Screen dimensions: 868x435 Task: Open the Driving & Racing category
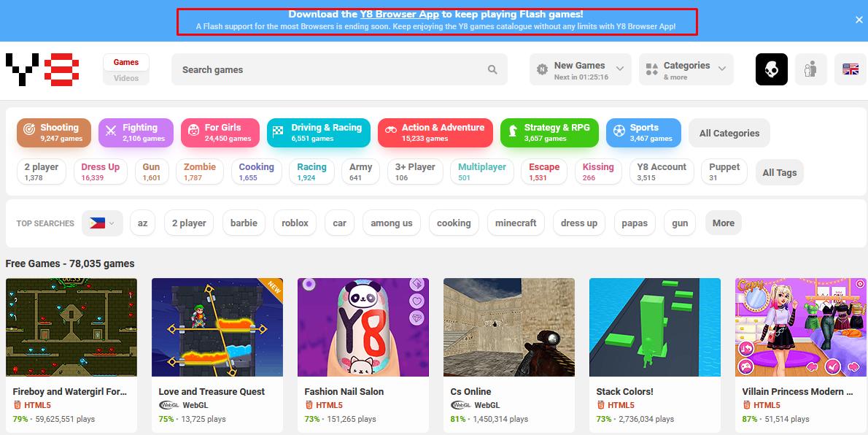point(318,133)
